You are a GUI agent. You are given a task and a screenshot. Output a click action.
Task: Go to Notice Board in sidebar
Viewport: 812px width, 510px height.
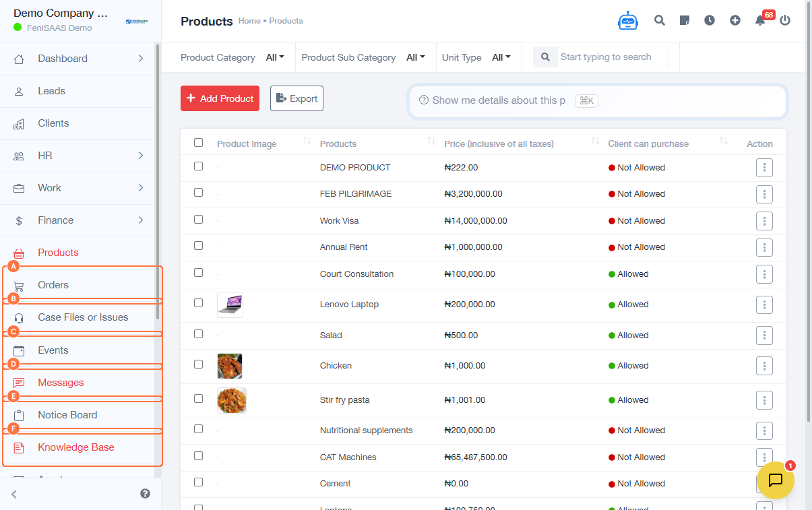pos(67,415)
